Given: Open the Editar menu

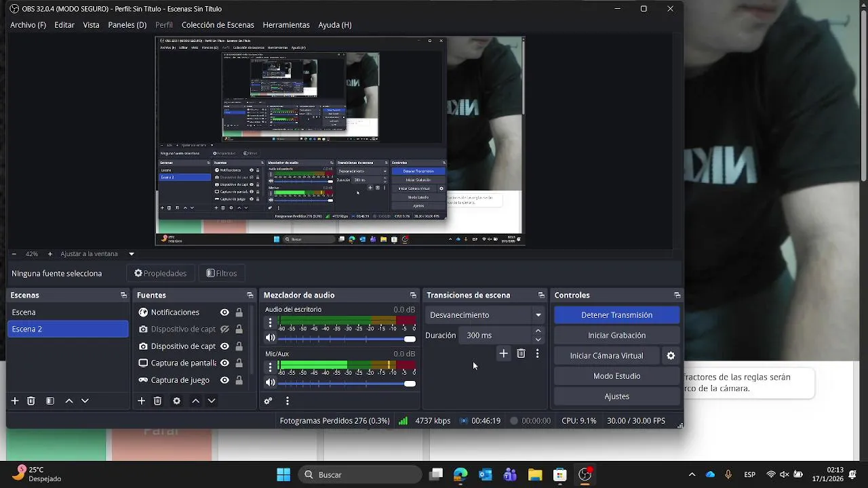Looking at the screenshot, I should click(x=64, y=25).
